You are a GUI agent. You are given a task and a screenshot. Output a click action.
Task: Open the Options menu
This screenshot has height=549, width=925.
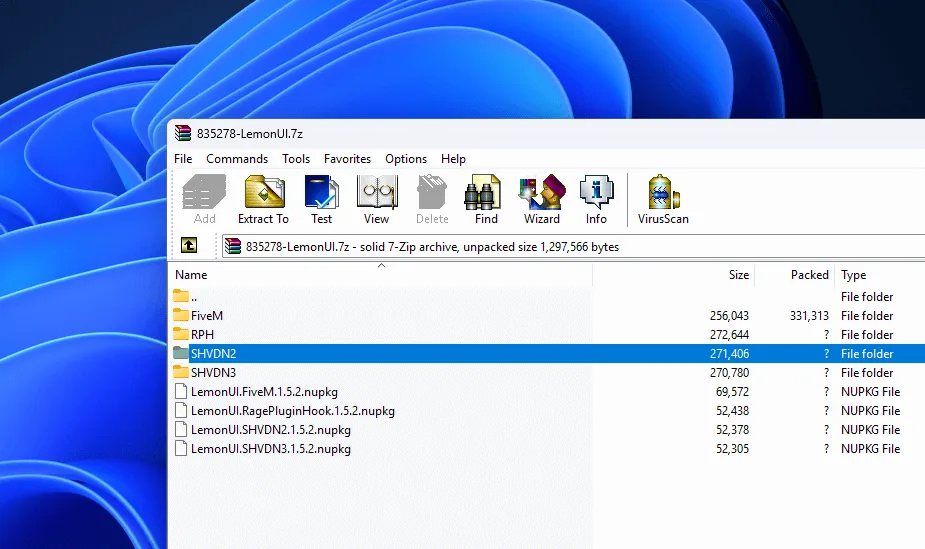(x=406, y=159)
